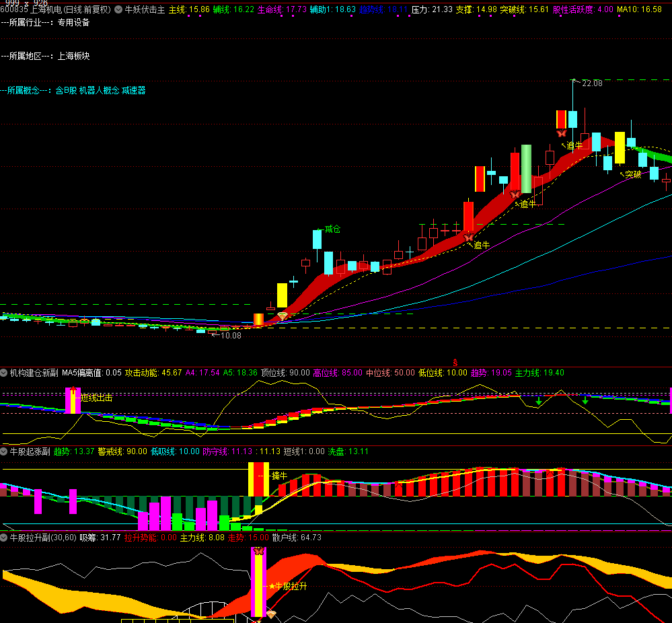Viewport: 672px width, 623px height.
Task: Click the 突破 signal label on chart
Action: tap(633, 174)
